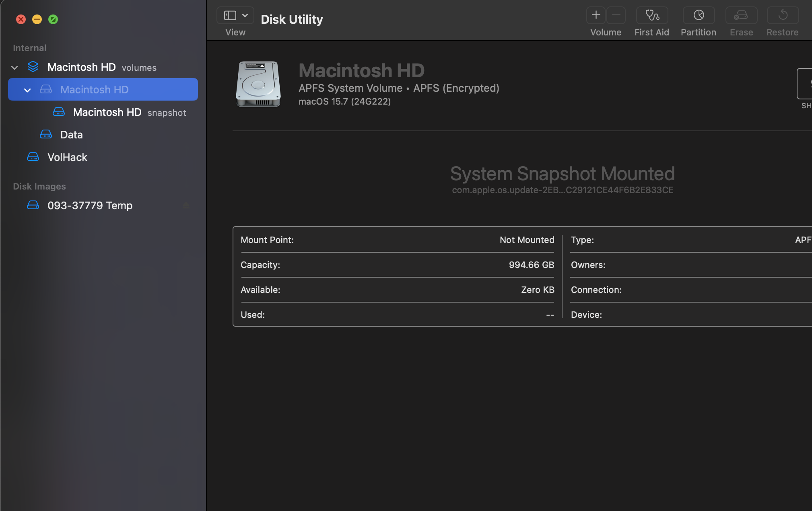The width and height of the screenshot is (812, 511).
Task: Select the 093-37779 Temp disk image
Action: [x=90, y=206]
